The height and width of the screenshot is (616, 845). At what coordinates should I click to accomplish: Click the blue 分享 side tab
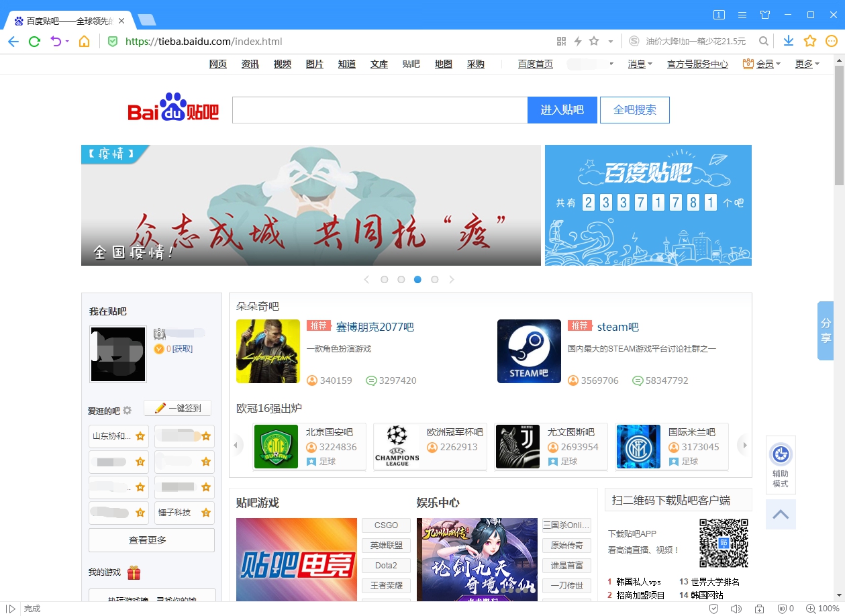click(x=826, y=331)
